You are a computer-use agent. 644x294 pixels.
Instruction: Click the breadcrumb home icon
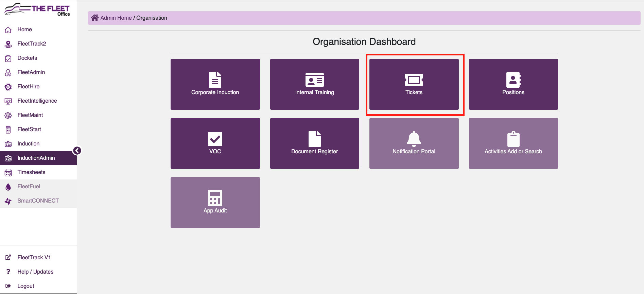pyautogui.click(x=95, y=18)
